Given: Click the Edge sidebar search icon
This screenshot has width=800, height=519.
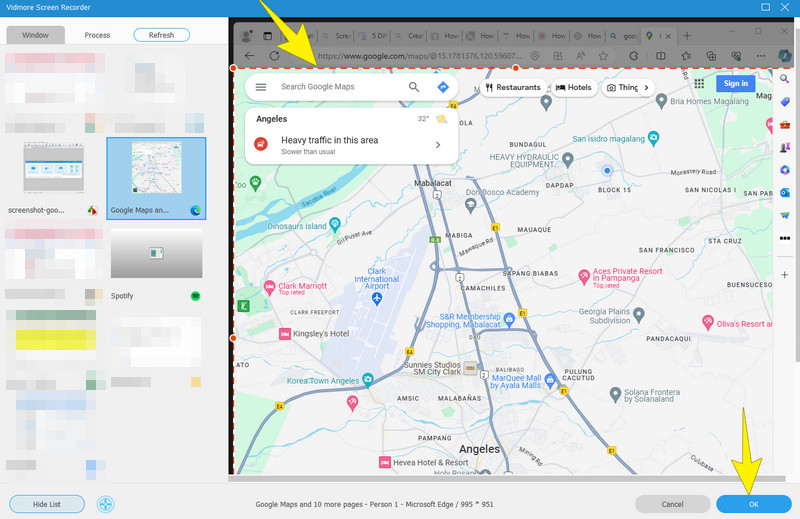Looking at the screenshot, I should [785, 79].
